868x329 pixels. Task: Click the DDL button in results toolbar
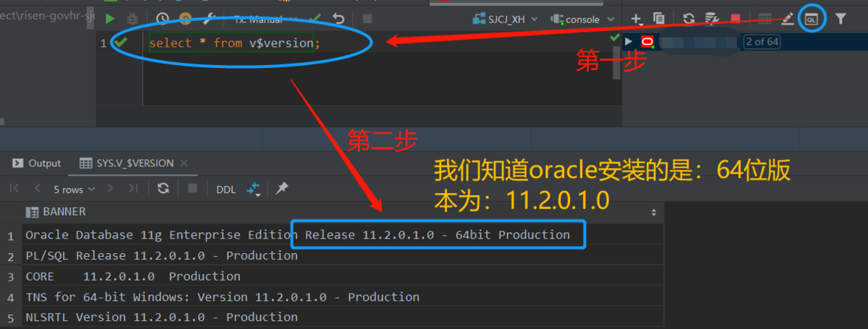(226, 189)
